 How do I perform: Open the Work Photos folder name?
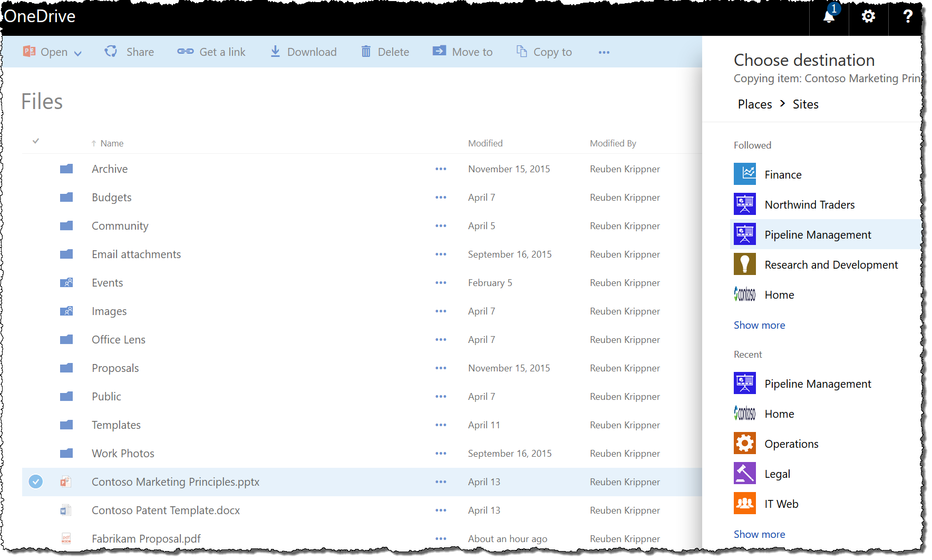tap(123, 454)
